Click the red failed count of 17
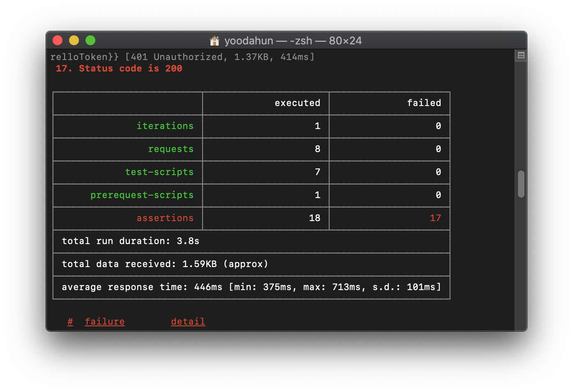The height and width of the screenshot is (392, 573). [x=435, y=218]
